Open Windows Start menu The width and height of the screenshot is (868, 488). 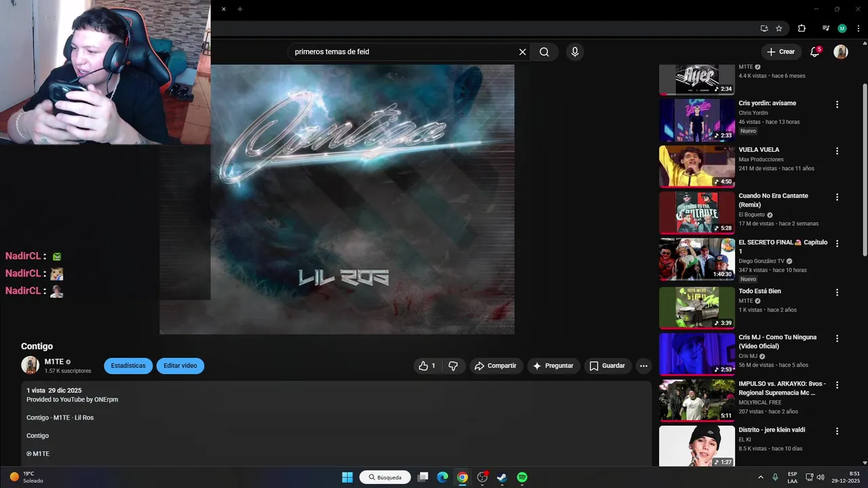coord(347,477)
